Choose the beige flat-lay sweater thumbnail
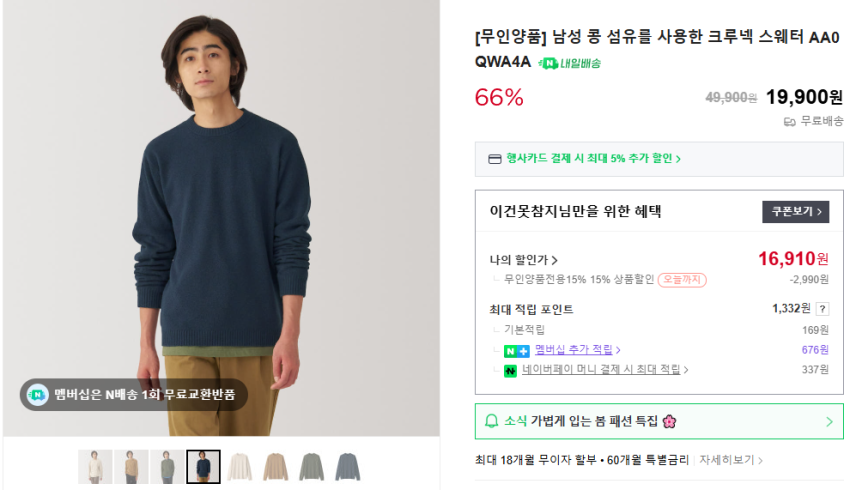 (x=275, y=467)
